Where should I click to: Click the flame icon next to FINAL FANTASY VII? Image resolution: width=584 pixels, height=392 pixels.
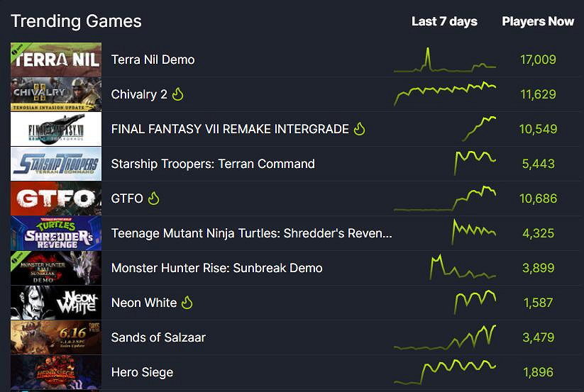tap(360, 129)
